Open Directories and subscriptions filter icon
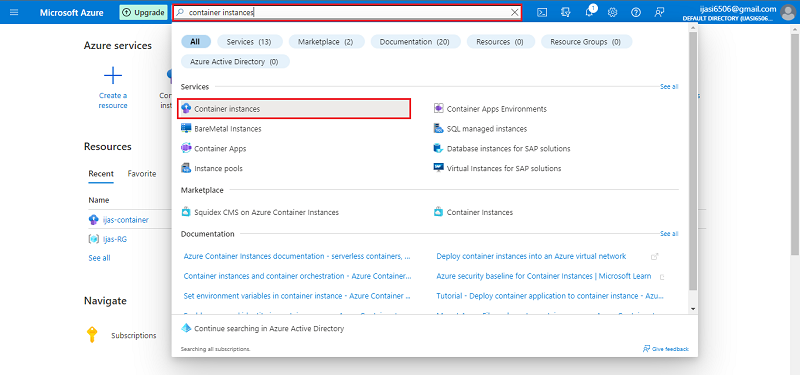The width and height of the screenshot is (800, 375). pyautogui.click(x=565, y=13)
